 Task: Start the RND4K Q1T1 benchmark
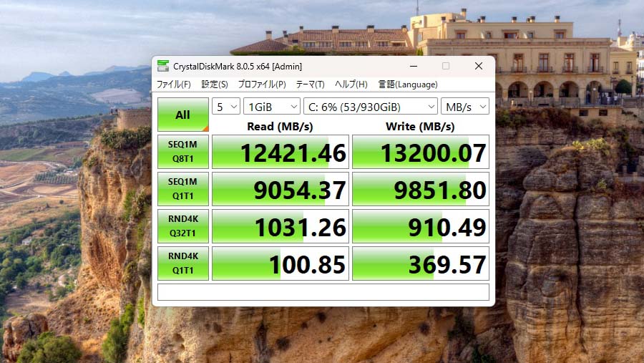183,263
